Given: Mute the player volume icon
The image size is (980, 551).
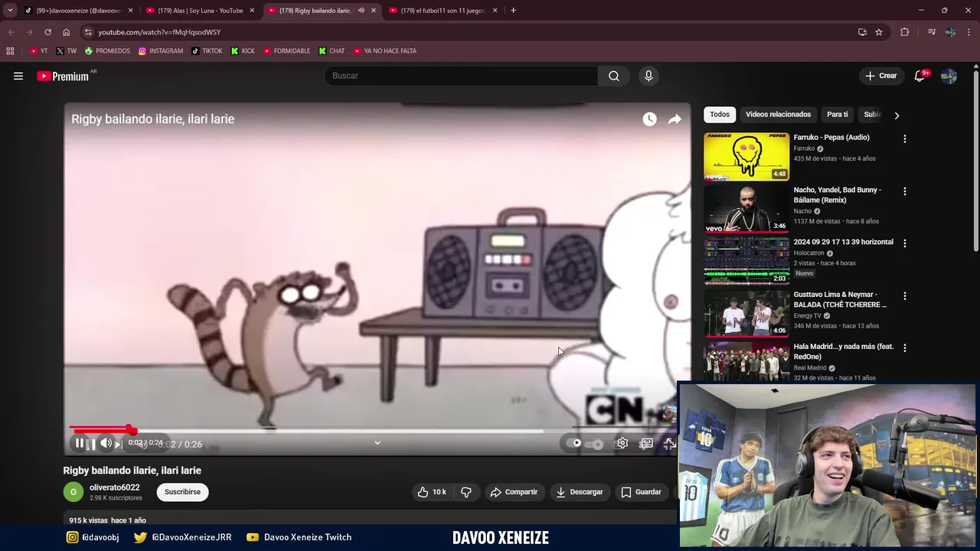Looking at the screenshot, I should (106, 443).
